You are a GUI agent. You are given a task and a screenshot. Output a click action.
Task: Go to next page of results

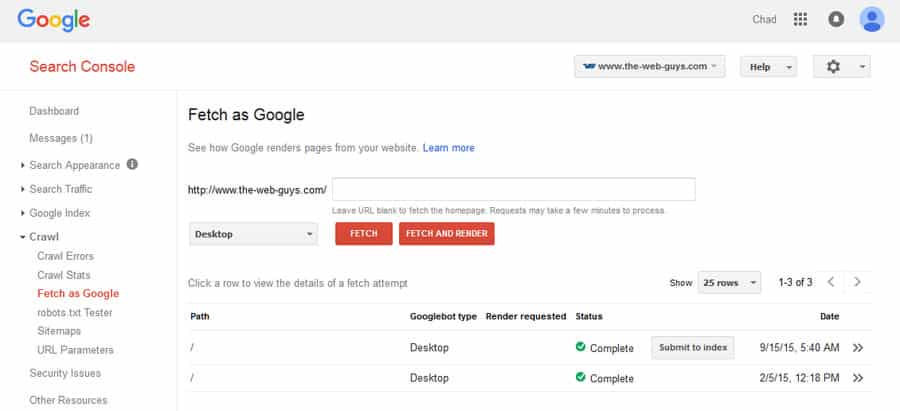857,282
